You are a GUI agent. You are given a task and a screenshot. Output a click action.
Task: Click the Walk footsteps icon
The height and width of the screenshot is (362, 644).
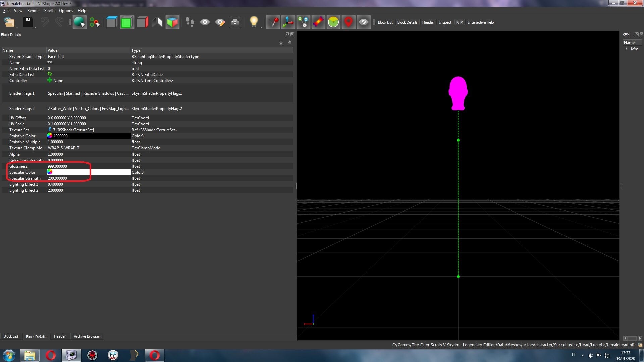pyautogui.click(x=190, y=22)
